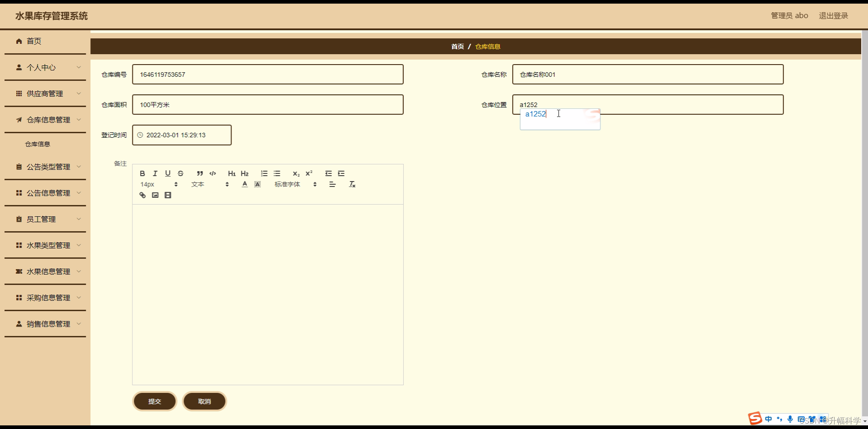Apply bold formatting in the remarks editor

point(142,173)
